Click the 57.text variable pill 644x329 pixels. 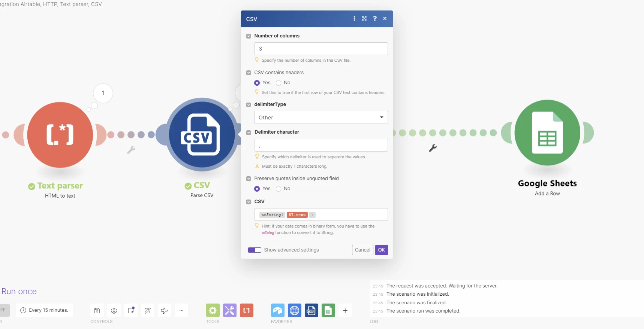[297, 215]
